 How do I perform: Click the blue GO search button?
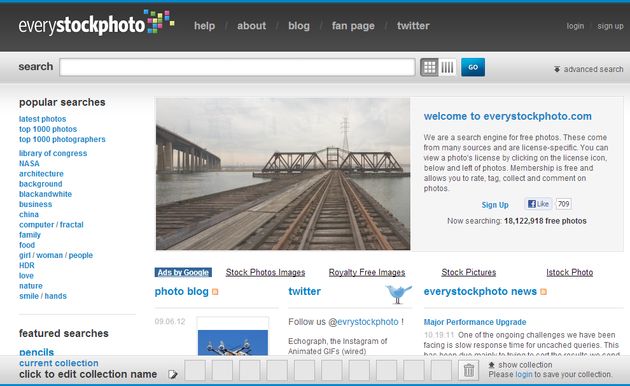coord(473,67)
